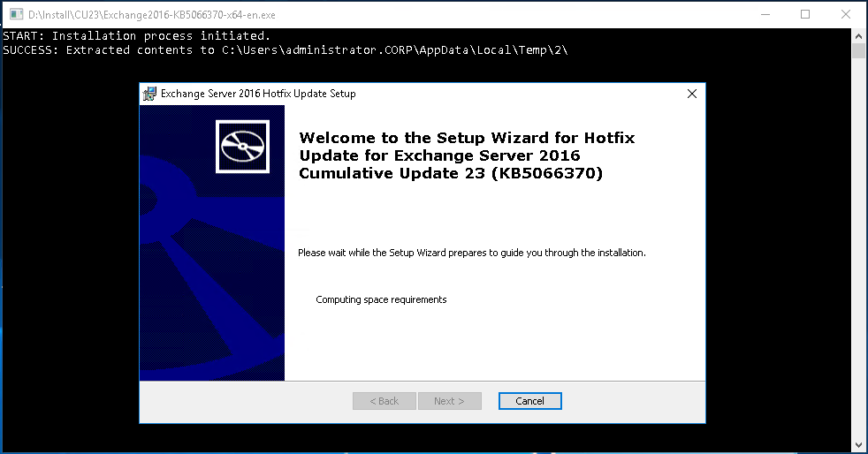This screenshot has height=454, width=868.
Task: Click the Cancel button in Setup wizard
Action: tap(529, 401)
